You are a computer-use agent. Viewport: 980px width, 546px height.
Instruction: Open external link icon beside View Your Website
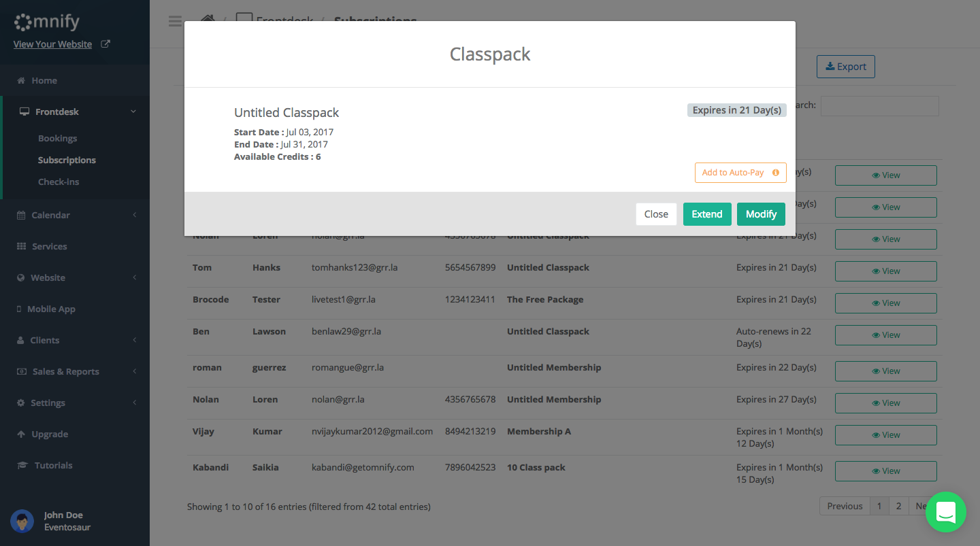coord(105,44)
